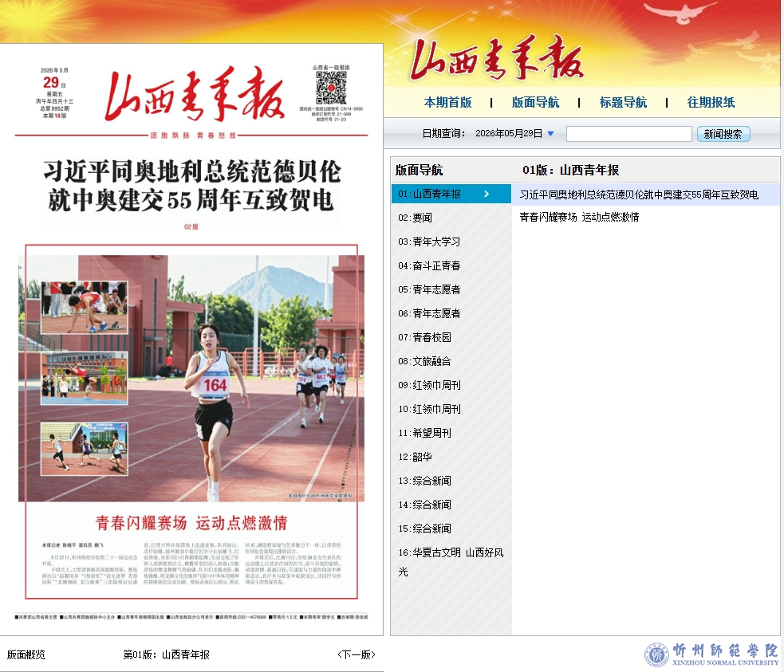The image size is (784, 672).
Task: Open 往期报纸 navigation tab
Action: click(711, 102)
